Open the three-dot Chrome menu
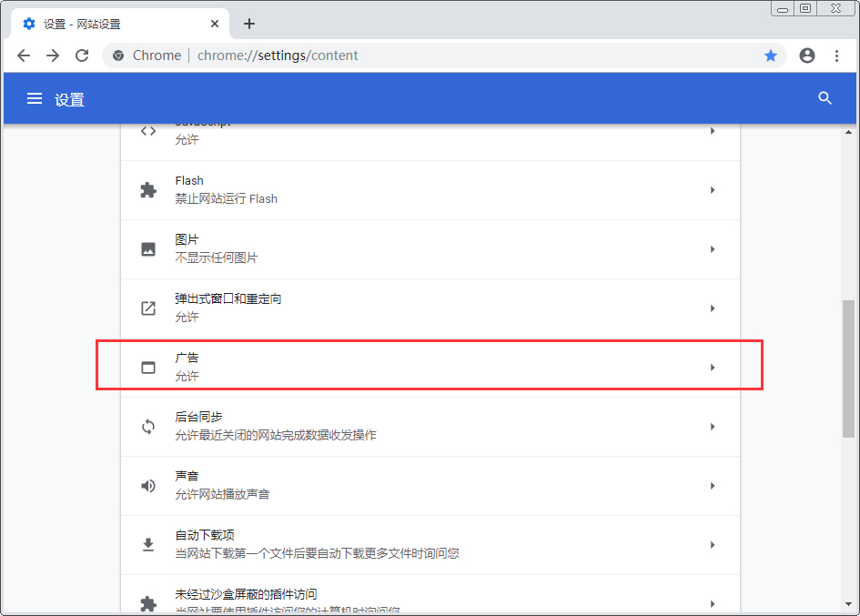The width and height of the screenshot is (860, 616). click(837, 56)
